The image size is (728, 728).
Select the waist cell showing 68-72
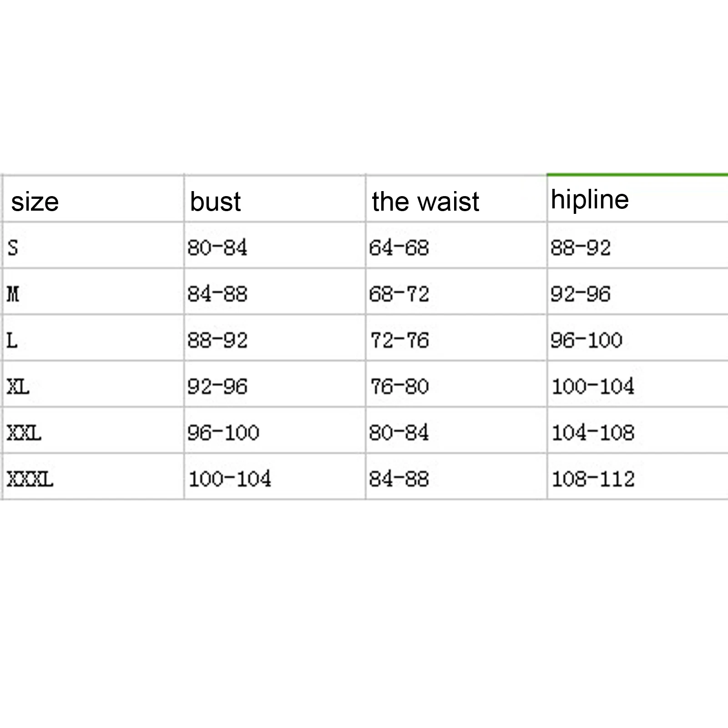(399, 294)
